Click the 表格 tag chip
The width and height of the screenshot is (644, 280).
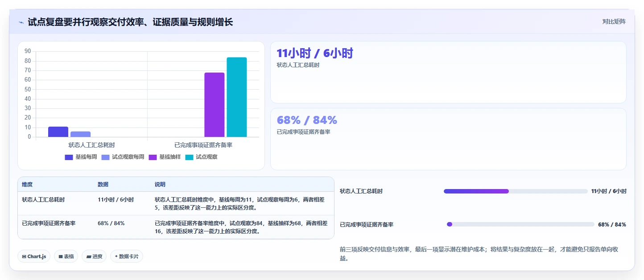(66, 256)
